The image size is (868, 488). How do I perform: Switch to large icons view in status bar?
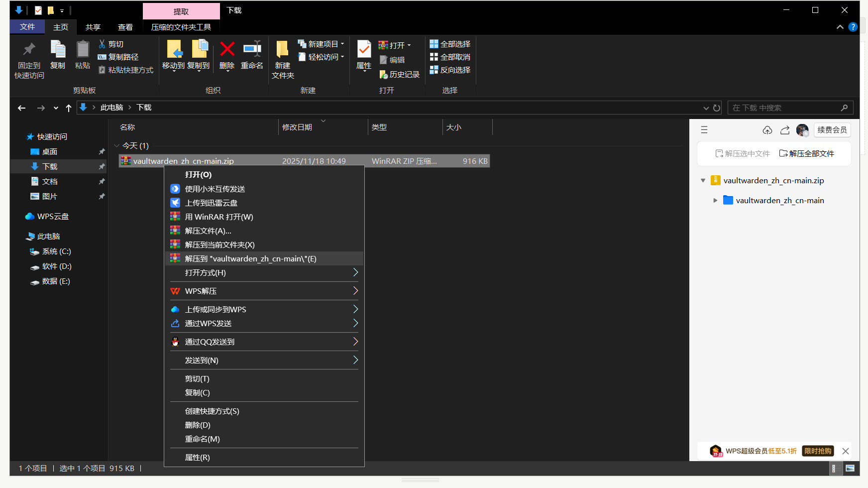(x=850, y=468)
